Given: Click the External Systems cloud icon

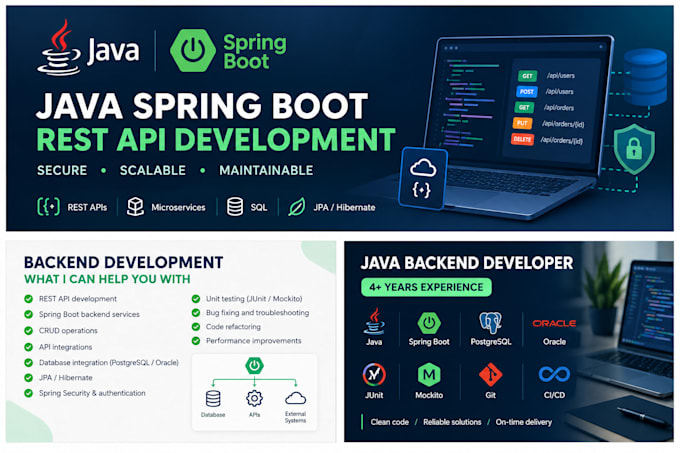Looking at the screenshot, I should pyautogui.click(x=295, y=398).
